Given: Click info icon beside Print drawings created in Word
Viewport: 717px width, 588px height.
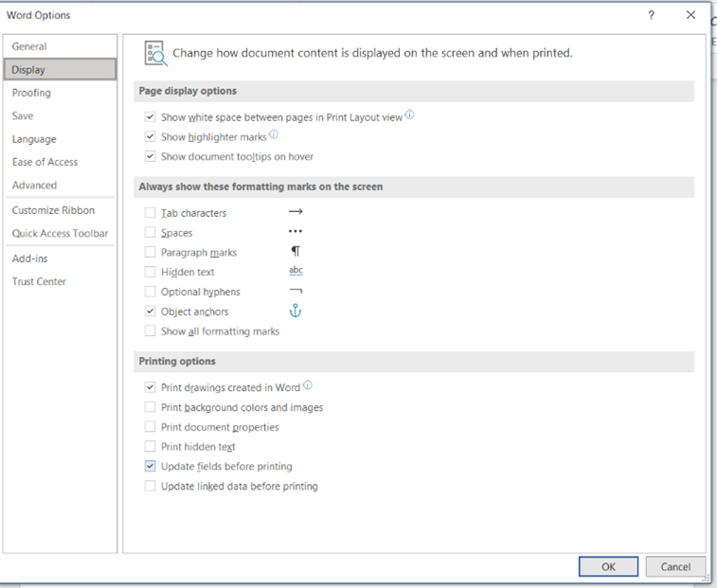Looking at the screenshot, I should click(308, 384).
